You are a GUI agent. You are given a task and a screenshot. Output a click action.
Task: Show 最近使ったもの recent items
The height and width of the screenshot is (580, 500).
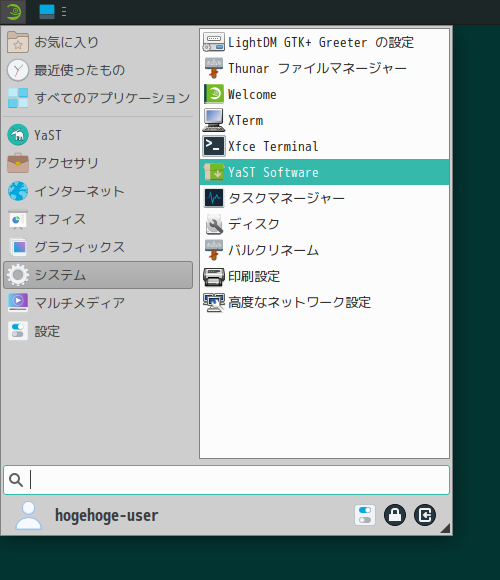[98, 70]
